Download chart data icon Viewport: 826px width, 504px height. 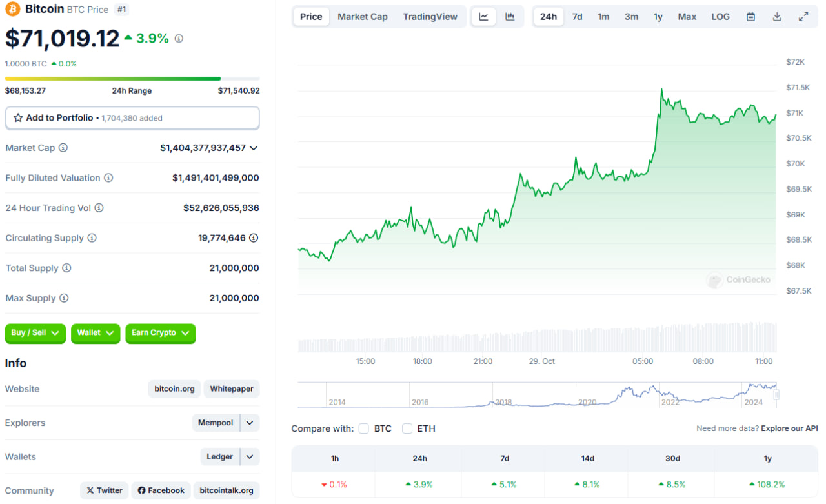tap(777, 17)
